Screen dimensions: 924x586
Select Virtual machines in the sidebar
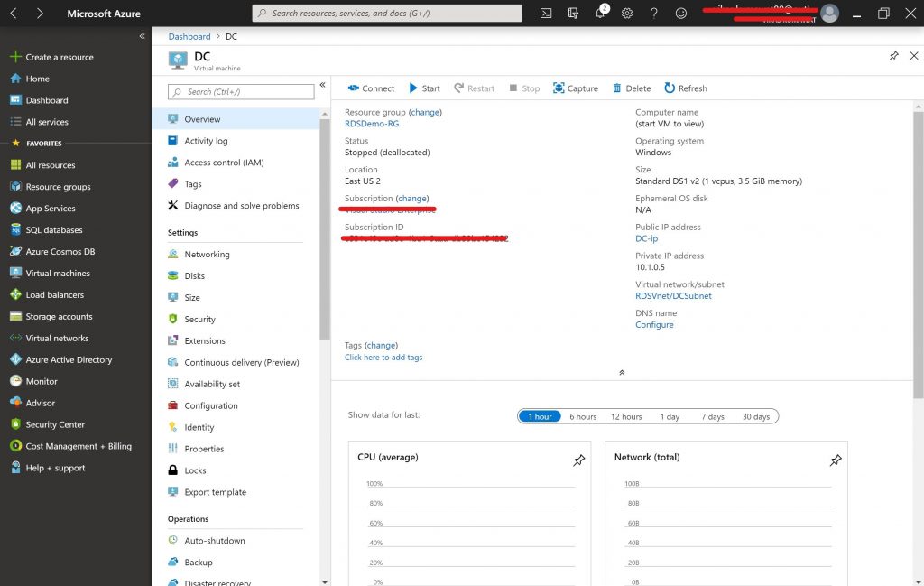57,273
